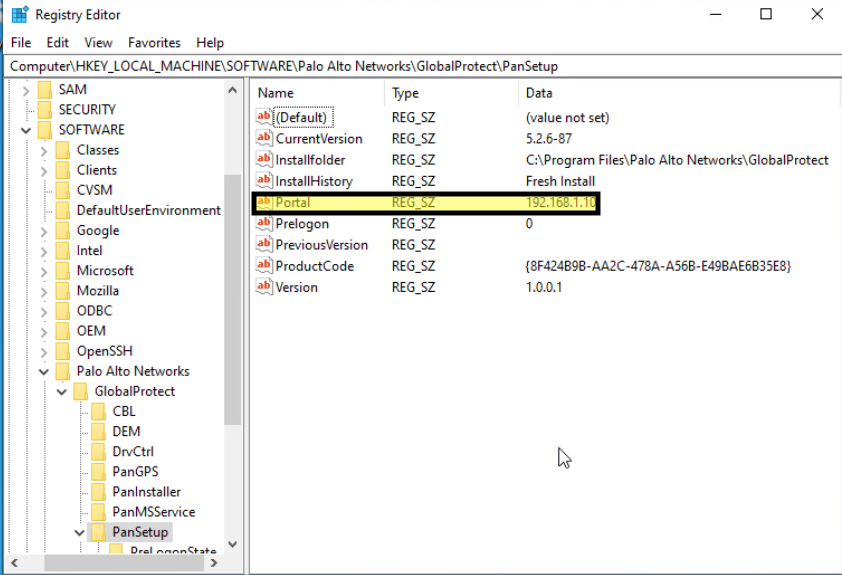Click the InstallHistory string value icon
Screen dimensions: 842x575
click(264, 180)
